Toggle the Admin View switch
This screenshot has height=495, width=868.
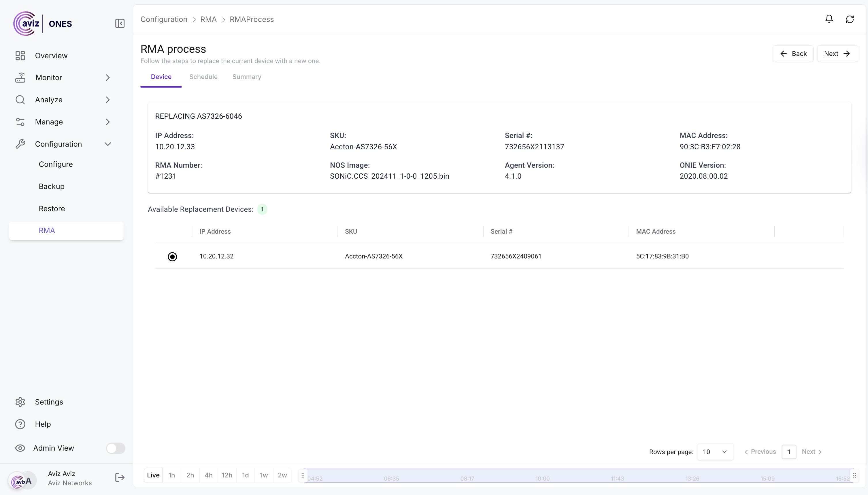[x=116, y=448]
